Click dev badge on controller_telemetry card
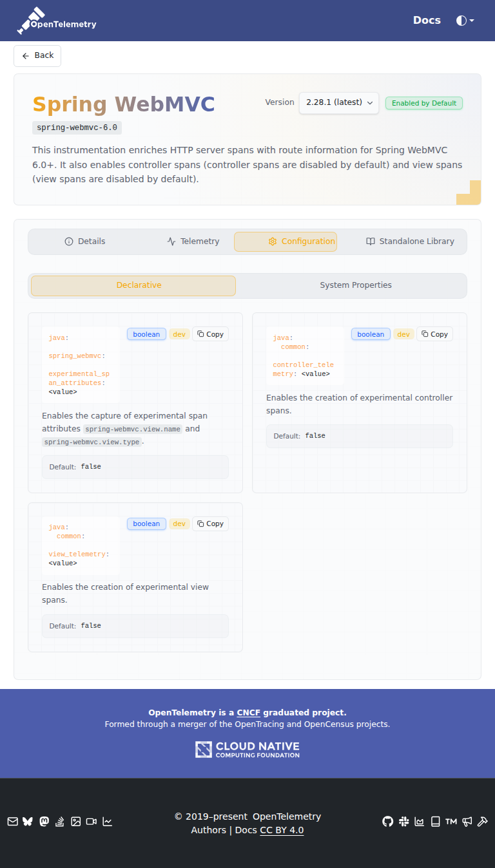 coord(403,334)
